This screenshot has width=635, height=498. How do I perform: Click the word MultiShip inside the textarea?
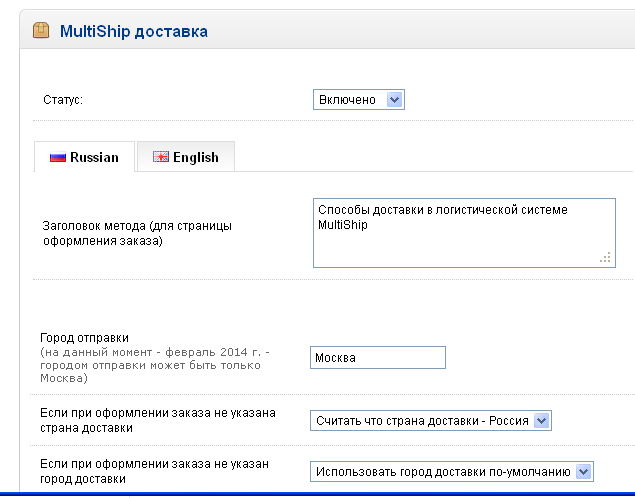pyautogui.click(x=343, y=225)
